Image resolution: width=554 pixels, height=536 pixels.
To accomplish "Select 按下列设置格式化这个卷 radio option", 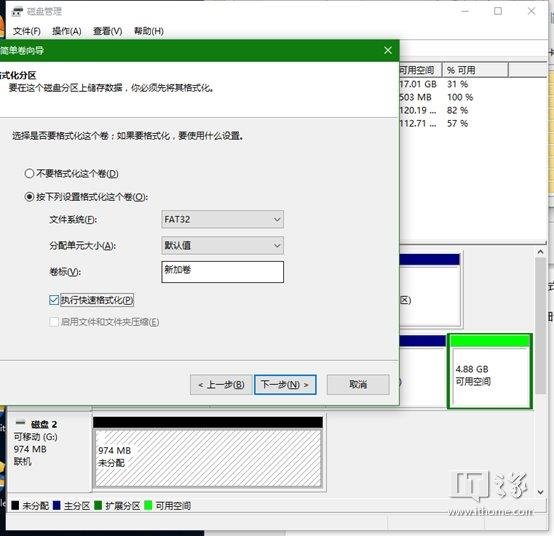I will [29, 196].
